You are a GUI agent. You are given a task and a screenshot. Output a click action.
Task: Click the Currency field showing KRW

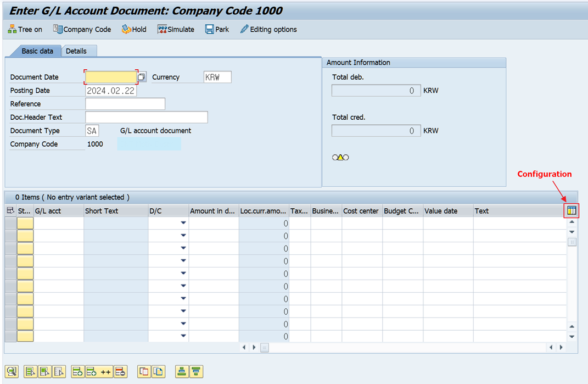(x=217, y=77)
